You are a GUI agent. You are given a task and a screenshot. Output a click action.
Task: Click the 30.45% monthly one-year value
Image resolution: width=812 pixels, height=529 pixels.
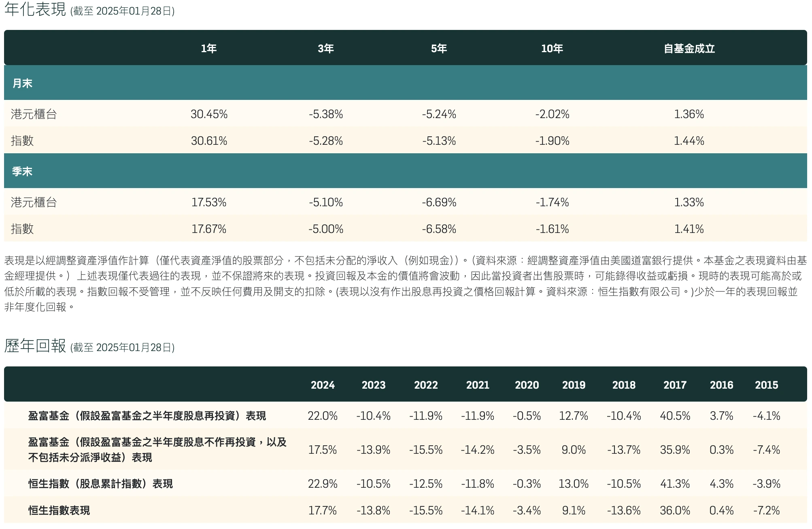210,114
